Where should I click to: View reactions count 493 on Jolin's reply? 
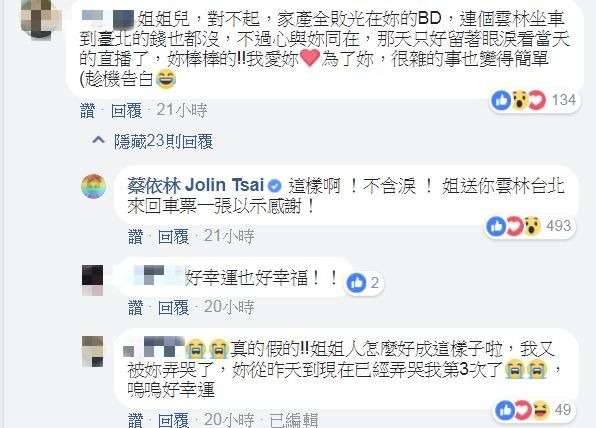[559, 226]
